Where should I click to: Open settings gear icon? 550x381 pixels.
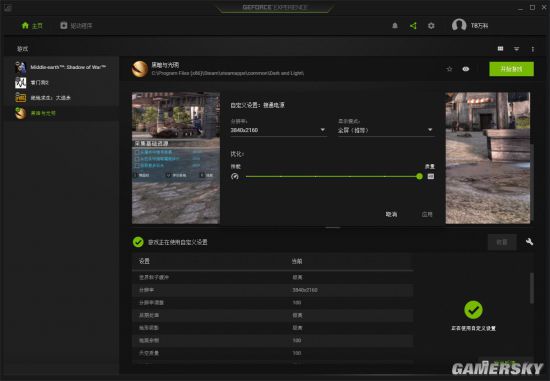click(431, 26)
